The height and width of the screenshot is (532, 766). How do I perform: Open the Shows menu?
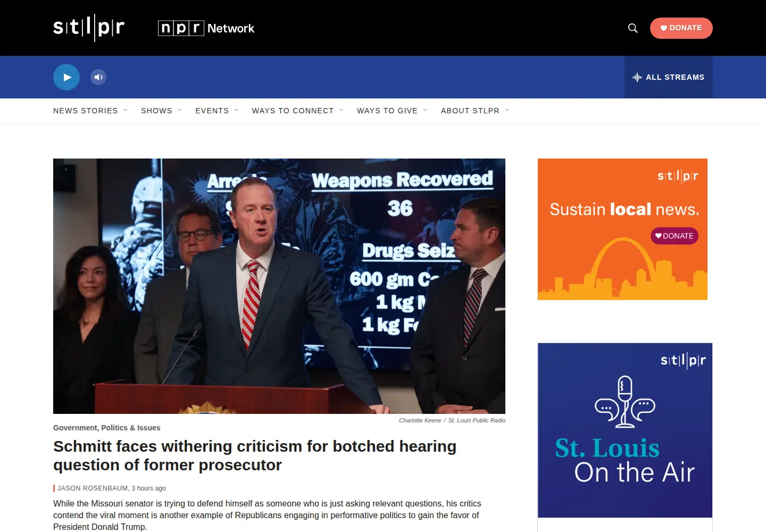156,111
